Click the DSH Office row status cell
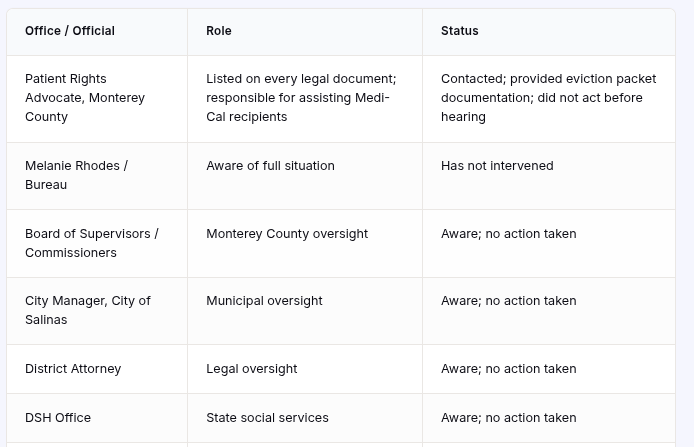Screen dimensions: 694x447 point(549,418)
